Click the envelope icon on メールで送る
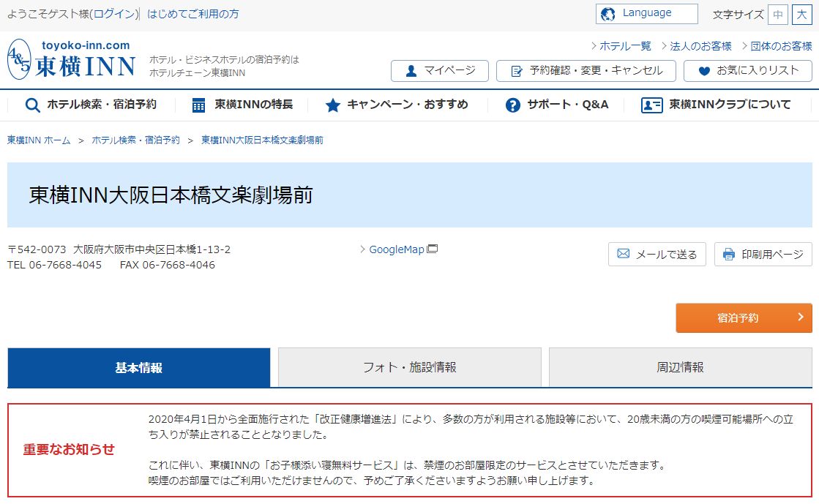 (x=623, y=254)
